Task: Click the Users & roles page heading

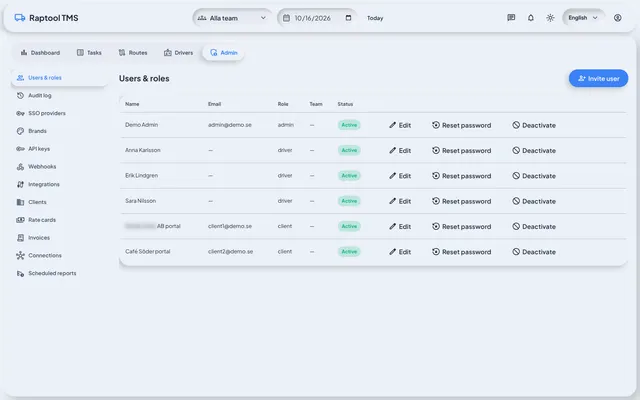Action: tap(144, 78)
